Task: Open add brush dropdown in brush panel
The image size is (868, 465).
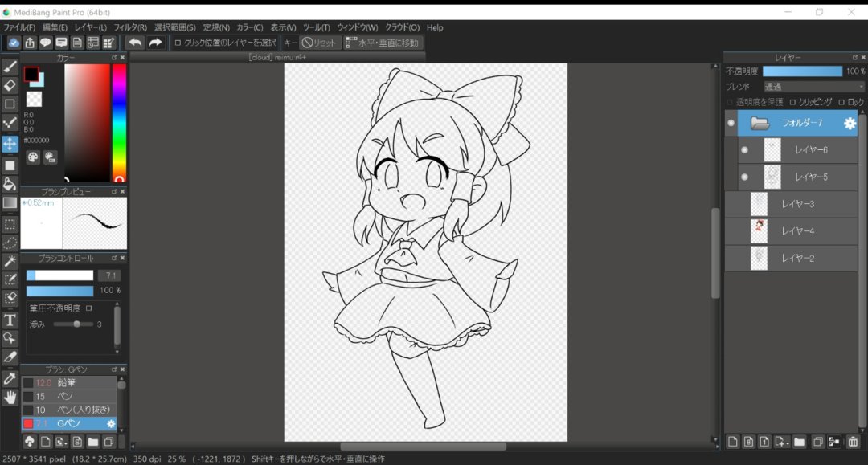Action: tap(61, 441)
